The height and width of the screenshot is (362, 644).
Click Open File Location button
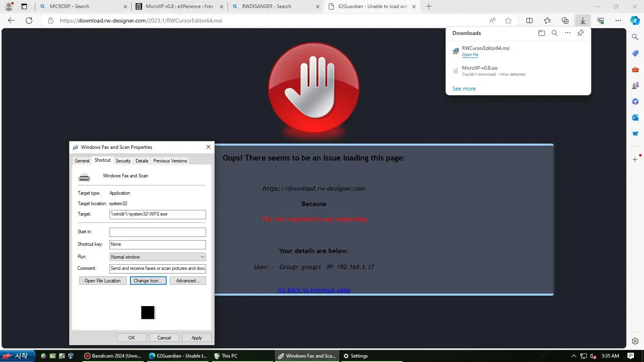tap(103, 281)
